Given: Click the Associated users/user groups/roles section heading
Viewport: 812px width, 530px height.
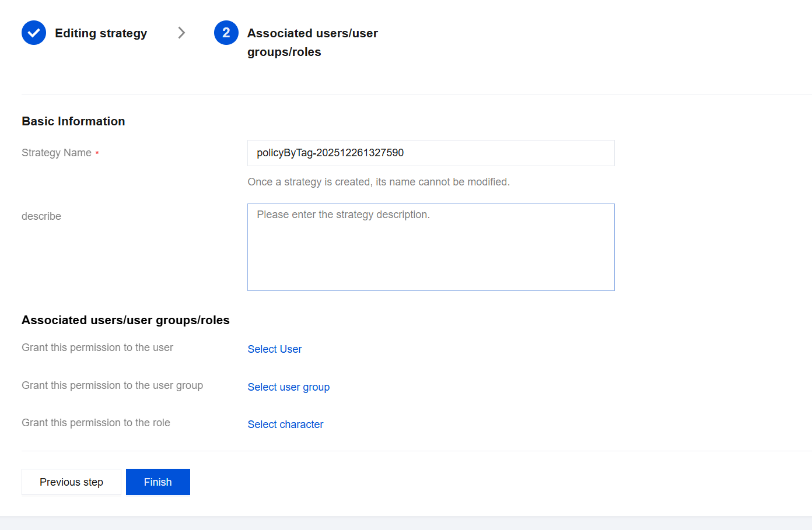Looking at the screenshot, I should tap(125, 320).
